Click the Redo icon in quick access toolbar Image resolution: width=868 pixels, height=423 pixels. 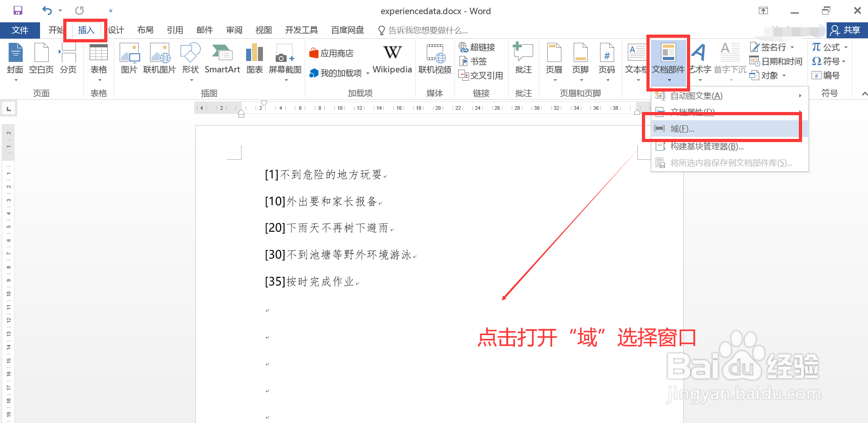pyautogui.click(x=80, y=10)
